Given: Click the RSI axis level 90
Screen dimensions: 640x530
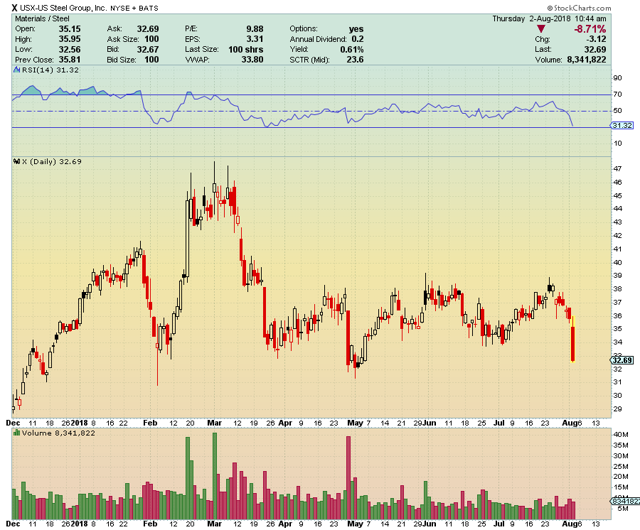Looking at the screenshot, I should pos(618,78).
